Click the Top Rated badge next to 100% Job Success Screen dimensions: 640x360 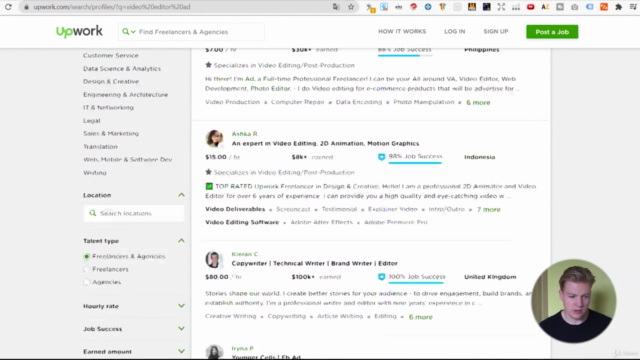[381, 277]
